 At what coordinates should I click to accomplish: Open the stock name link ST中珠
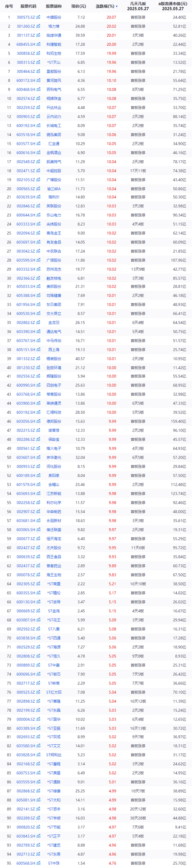point(54,863)
